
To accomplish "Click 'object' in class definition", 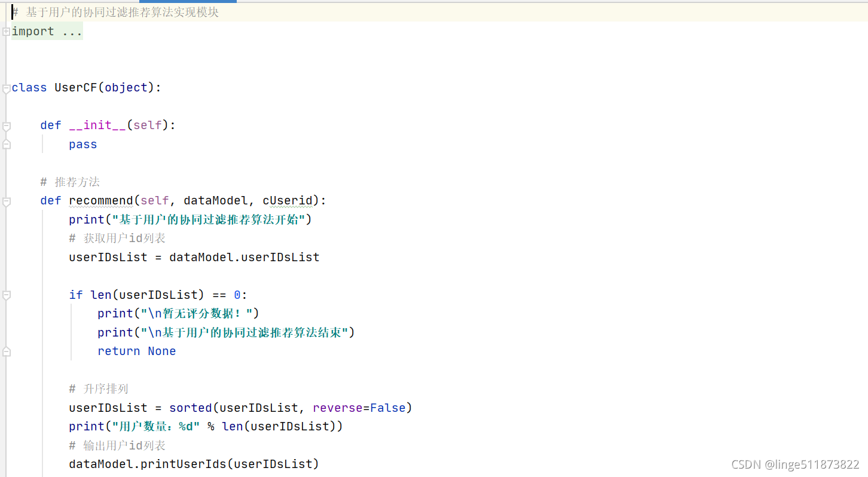I will click(x=126, y=88).
